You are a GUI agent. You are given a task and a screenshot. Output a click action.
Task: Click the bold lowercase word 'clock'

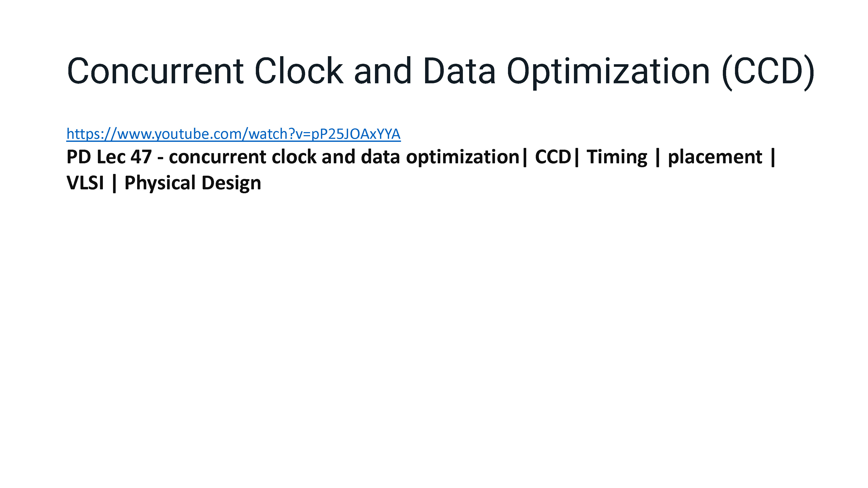[294, 157]
